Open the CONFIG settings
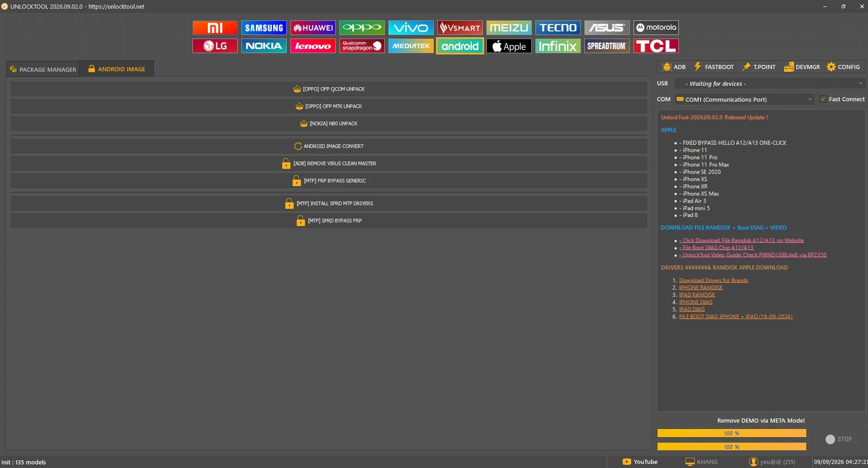Viewport: 868px width, 468px height. pos(843,67)
